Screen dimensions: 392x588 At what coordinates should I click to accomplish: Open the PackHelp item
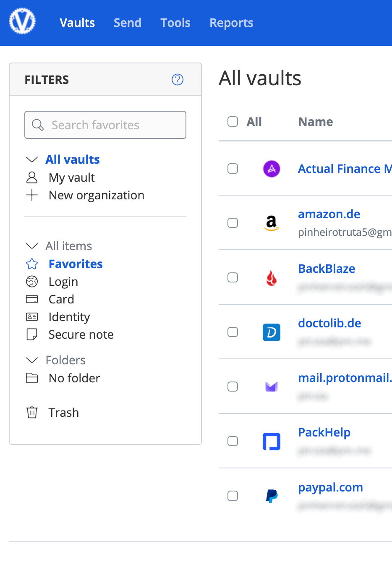(x=324, y=432)
